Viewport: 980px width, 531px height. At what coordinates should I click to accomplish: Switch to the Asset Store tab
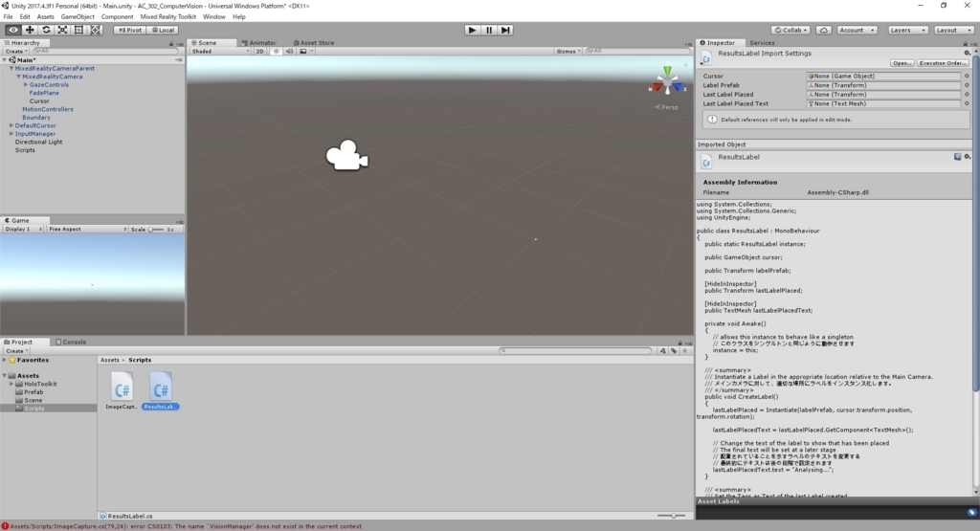click(x=314, y=43)
